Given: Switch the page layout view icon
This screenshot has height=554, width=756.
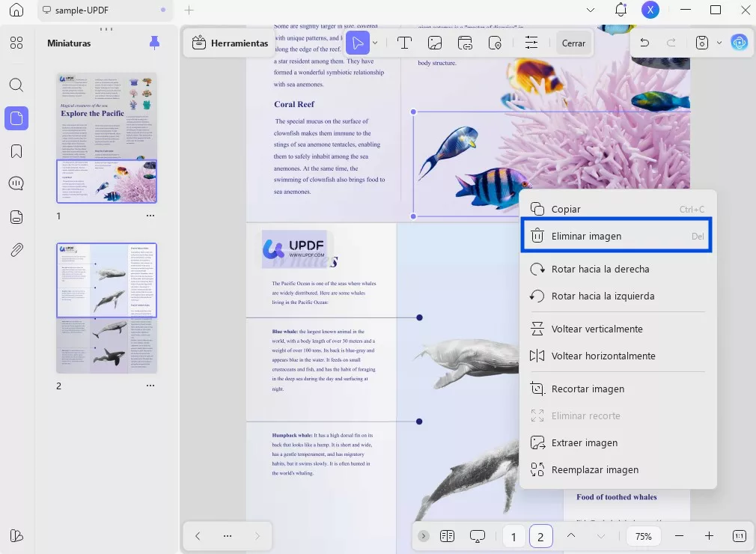Looking at the screenshot, I should coord(448,536).
